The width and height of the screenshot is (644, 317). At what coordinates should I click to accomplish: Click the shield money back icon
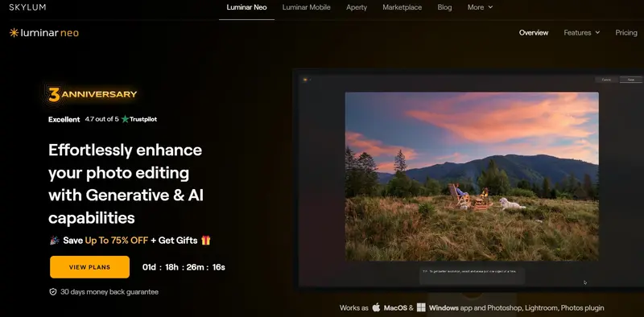pyautogui.click(x=52, y=292)
